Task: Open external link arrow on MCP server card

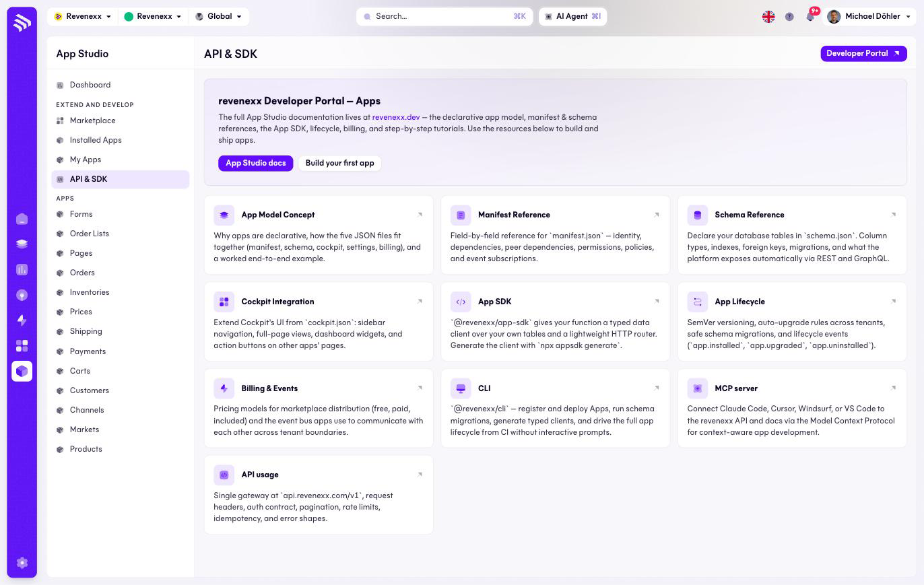Action: pos(893,388)
